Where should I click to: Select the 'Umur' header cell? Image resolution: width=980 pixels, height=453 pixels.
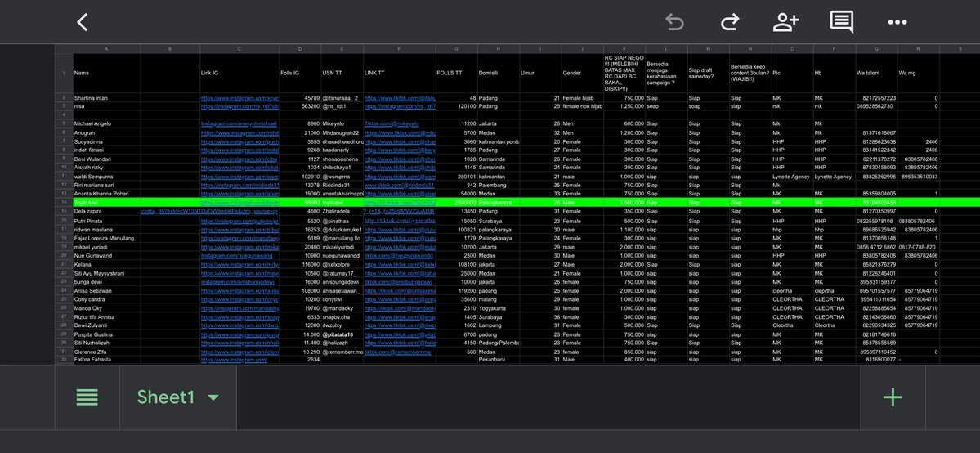tap(540, 74)
